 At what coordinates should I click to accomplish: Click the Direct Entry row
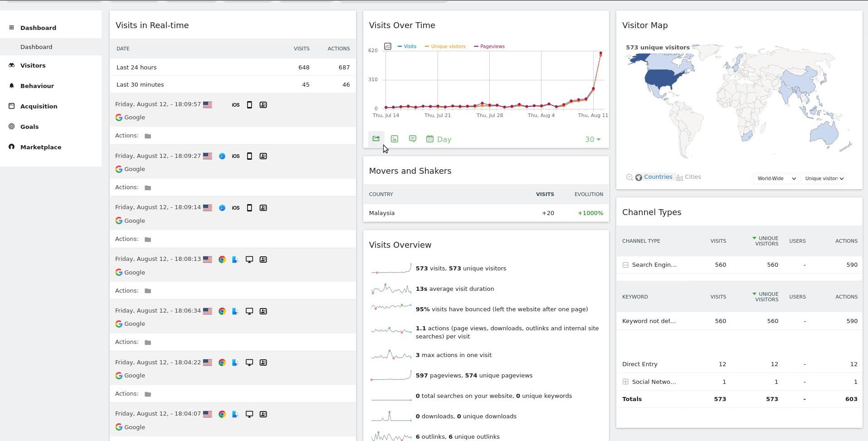pyautogui.click(x=739, y=364)
